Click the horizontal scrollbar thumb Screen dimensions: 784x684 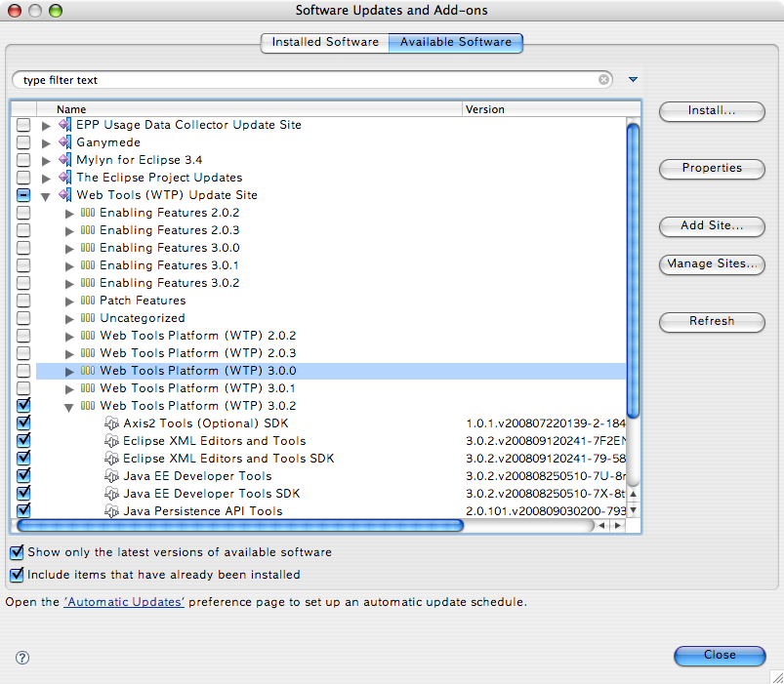pyautogui.click(x=240, y=525)
